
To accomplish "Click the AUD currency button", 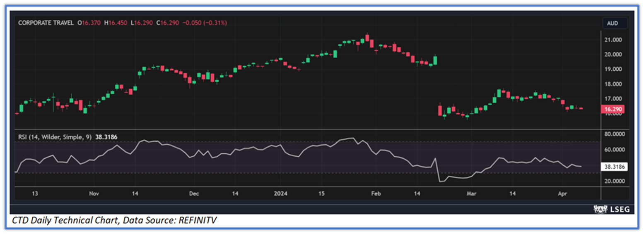I will (x=615, y=24).
